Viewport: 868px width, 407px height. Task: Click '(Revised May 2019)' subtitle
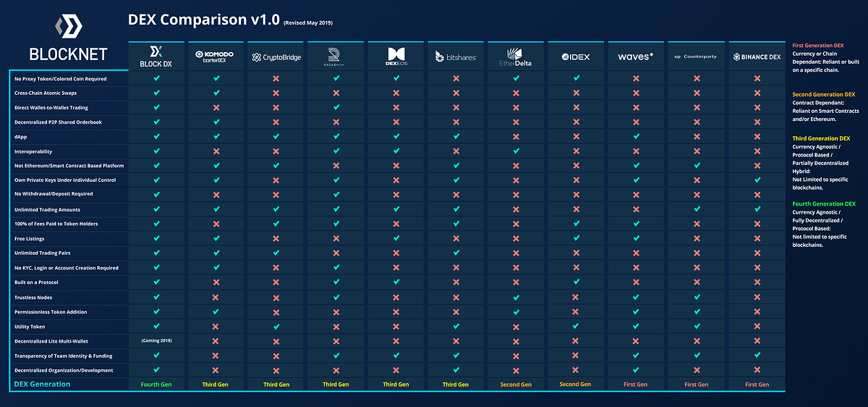(308, 22)
